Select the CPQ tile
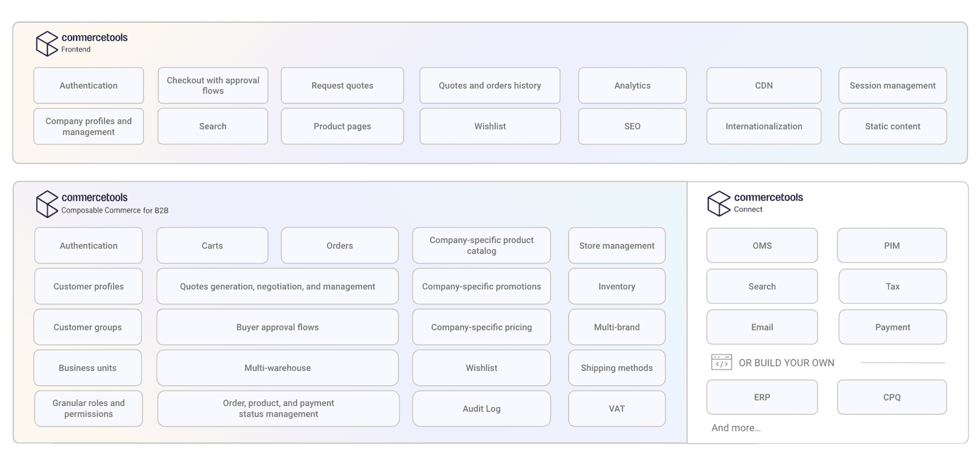 (x=892, y=397)
